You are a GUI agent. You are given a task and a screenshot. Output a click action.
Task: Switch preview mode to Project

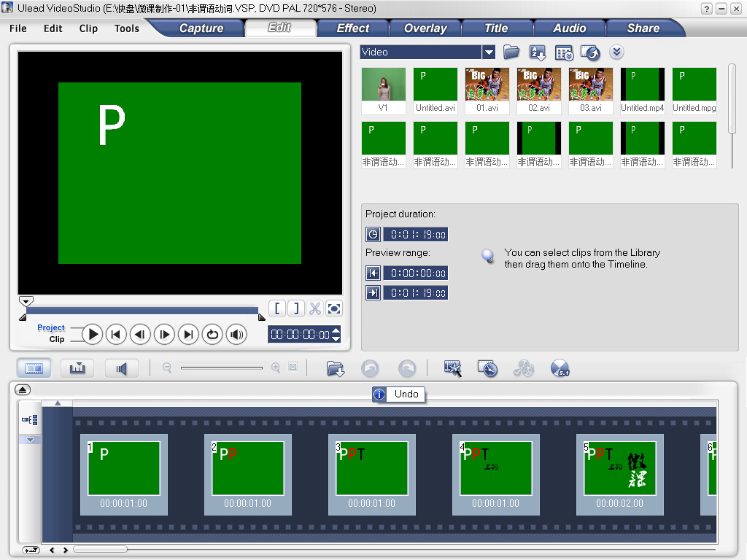[51, 327]
